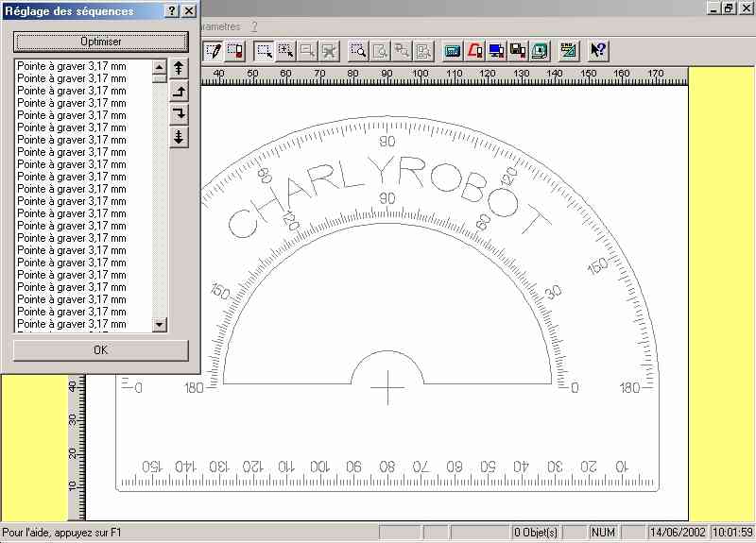
Task: Click the zoom page magnifier icon
Action: (380, 51)
